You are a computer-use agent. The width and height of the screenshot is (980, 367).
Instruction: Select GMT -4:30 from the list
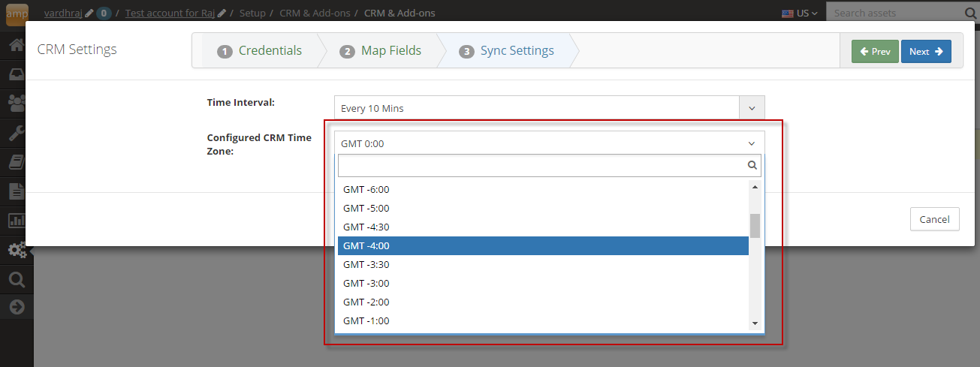point(543,227)
